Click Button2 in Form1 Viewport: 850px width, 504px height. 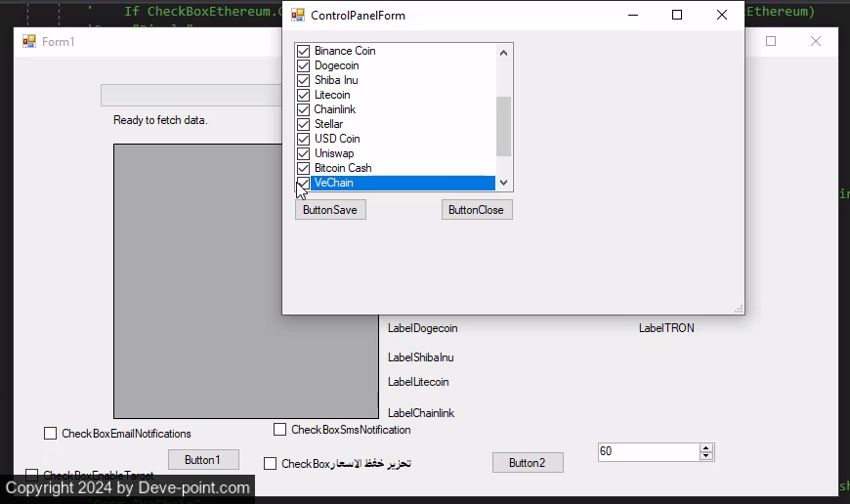pyautogui.click(x=528, y=463)
